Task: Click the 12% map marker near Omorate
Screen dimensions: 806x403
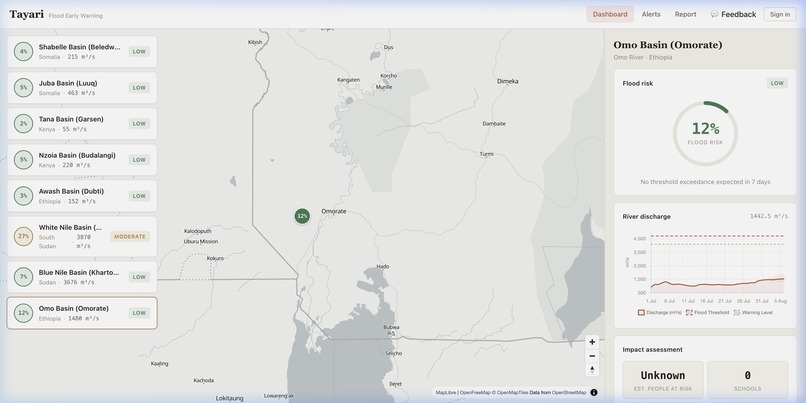Action: click(302, 216)
